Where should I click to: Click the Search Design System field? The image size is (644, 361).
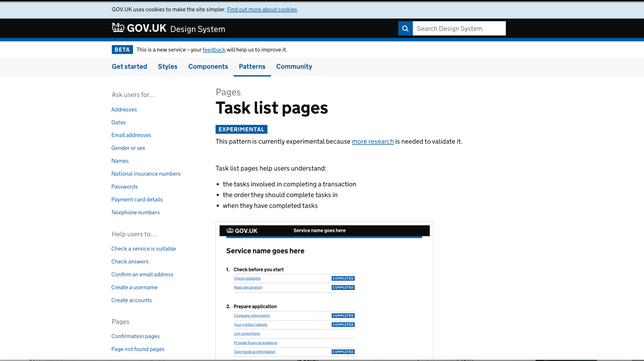(459, 29)
